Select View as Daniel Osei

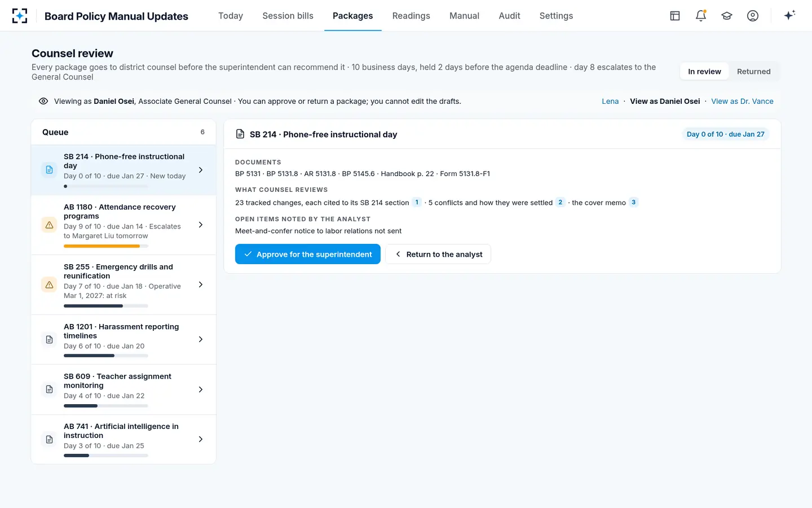[665, 101]
